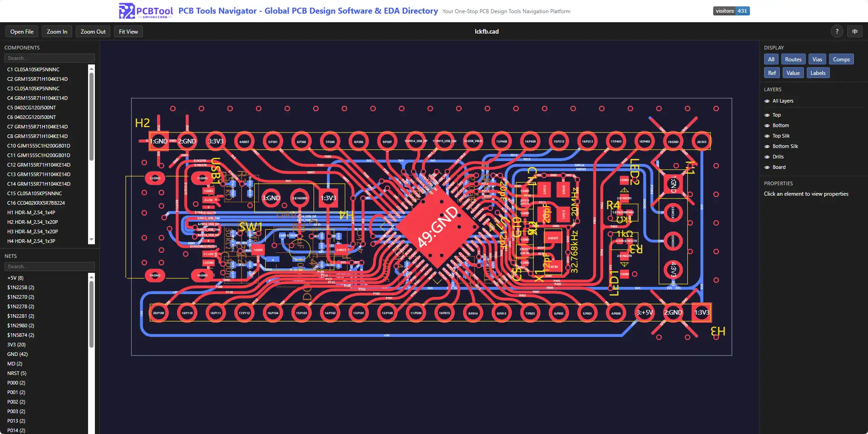The width and height of the screenshot is (868, 434).
Task: Focus the Components search field
Action: click(x=49, y=58)
